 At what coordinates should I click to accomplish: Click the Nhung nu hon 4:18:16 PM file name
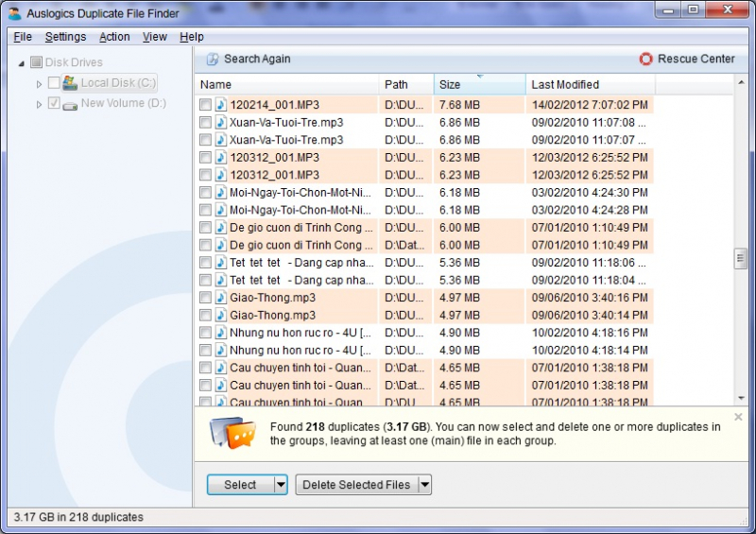click(x=301, y=333)
